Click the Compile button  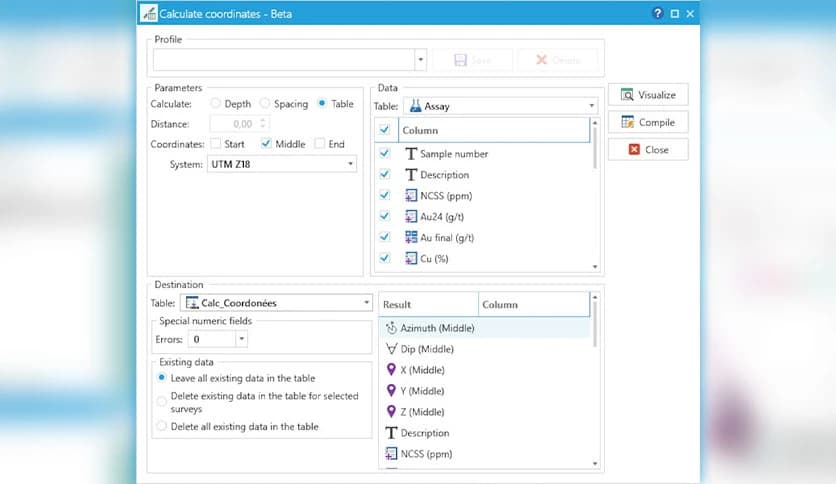pyautogui.click(x=648, y=122)
